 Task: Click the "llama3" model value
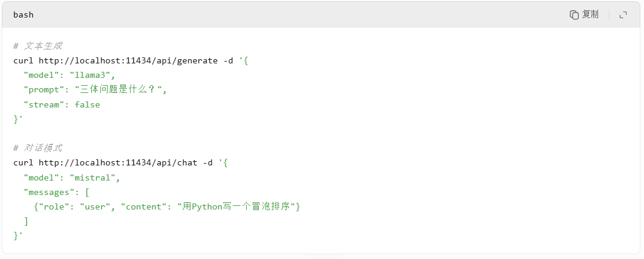coord(90,75)
